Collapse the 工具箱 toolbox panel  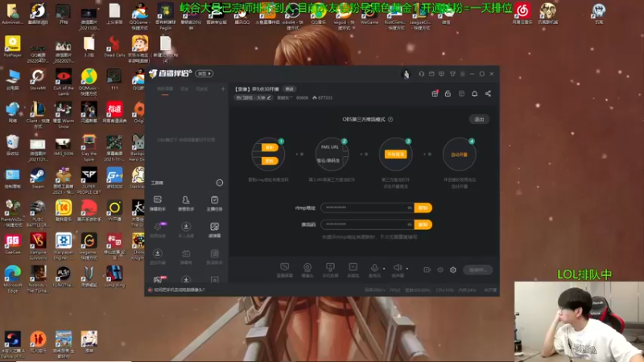click(220, 183)
